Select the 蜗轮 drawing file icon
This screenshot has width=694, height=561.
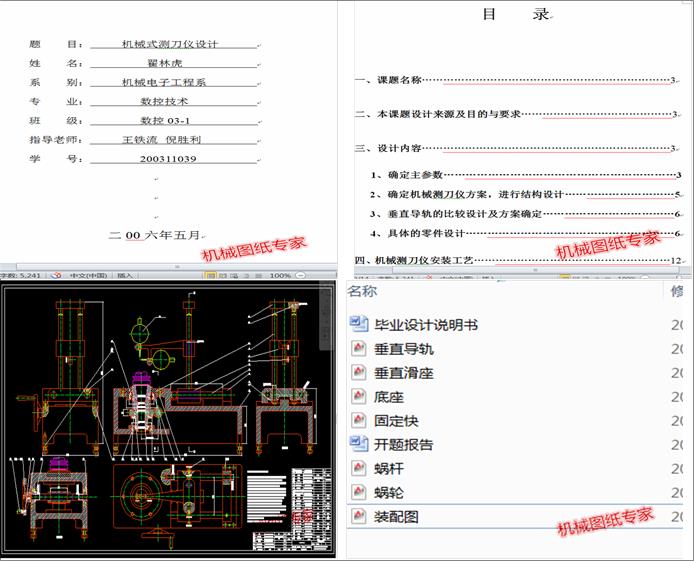(359, 492)
